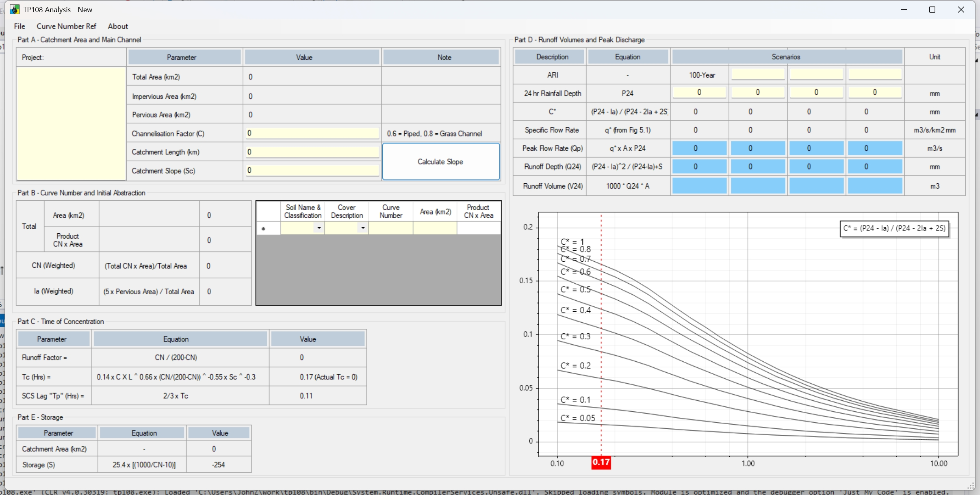The height and width of the screenshot is (495, 980).
Task: Click the red 0.17 Tc marker on chart
Action: [601, 462]
